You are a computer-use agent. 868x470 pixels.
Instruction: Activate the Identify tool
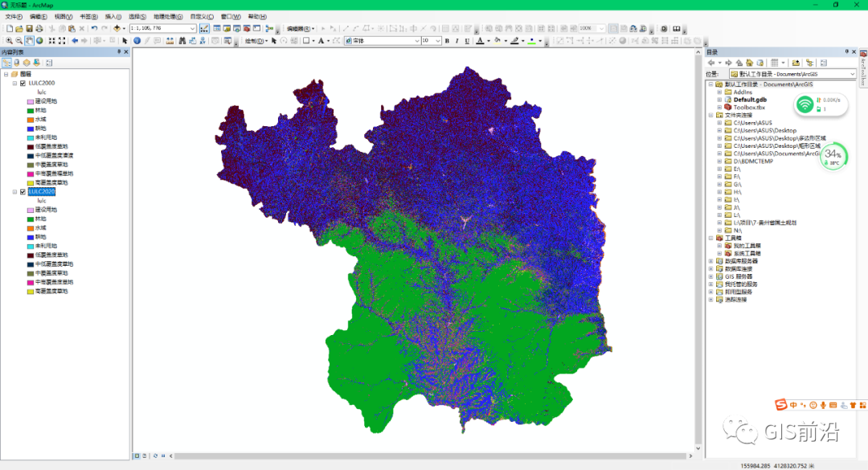[137, 40]
